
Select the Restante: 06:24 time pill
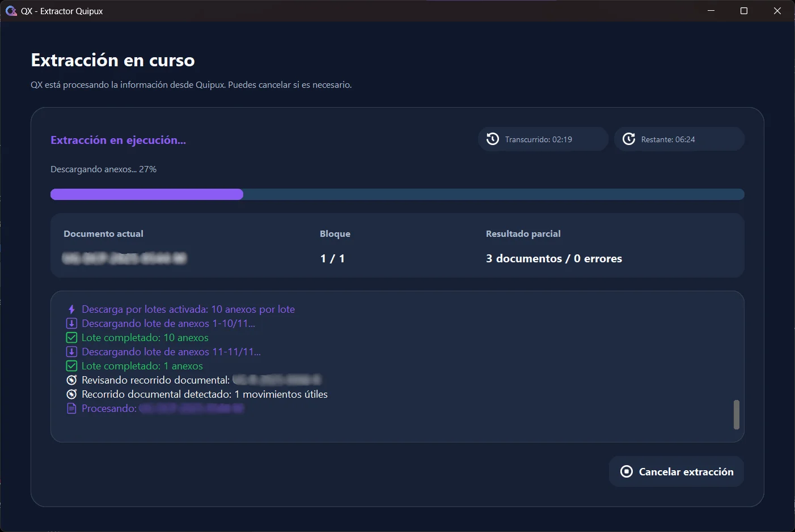point(679,139)
